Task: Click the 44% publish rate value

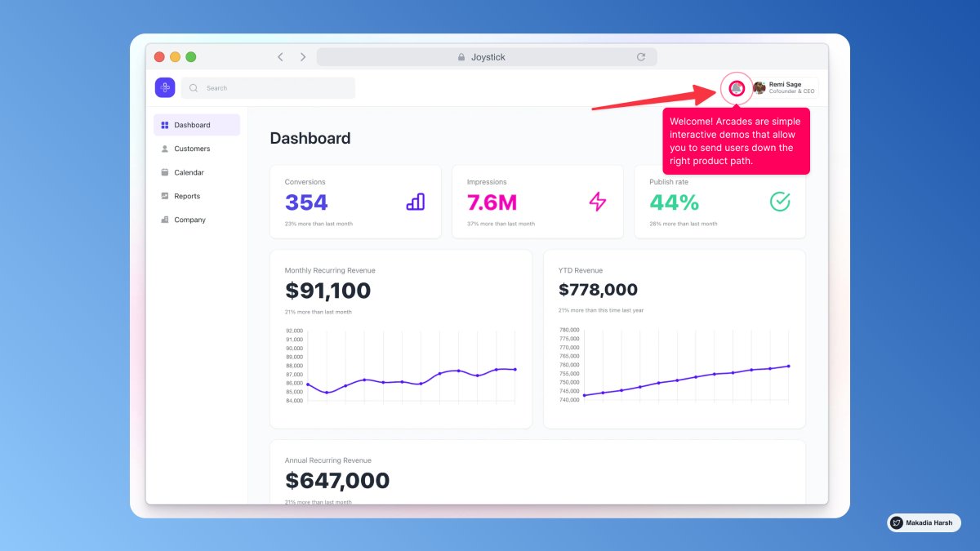Action: point(675,202)
